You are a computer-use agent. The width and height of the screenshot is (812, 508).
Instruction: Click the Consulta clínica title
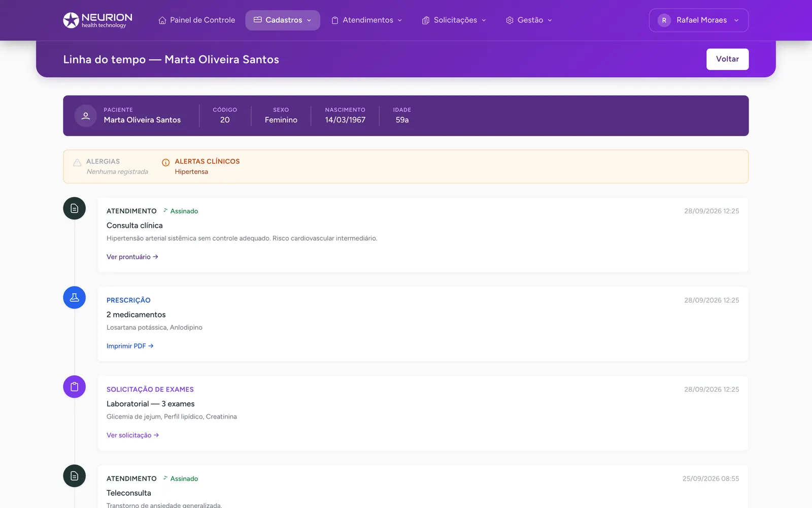coord(134,226)
